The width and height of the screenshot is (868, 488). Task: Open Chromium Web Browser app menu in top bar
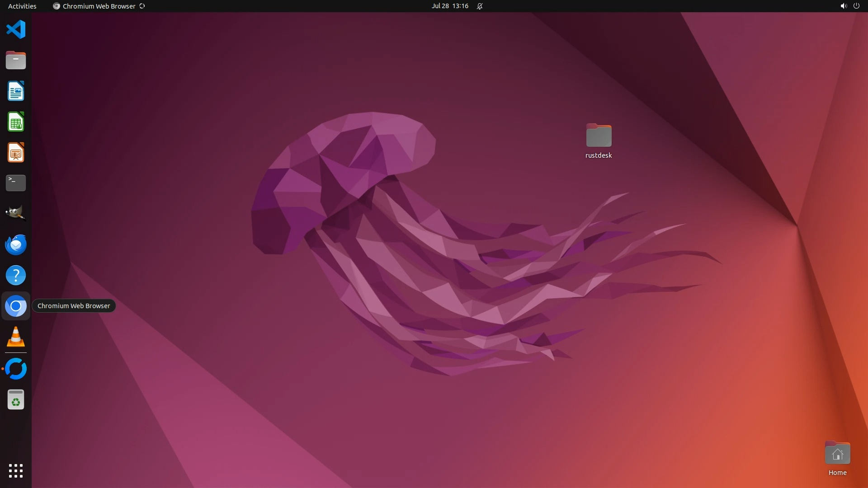click(99, 6)
